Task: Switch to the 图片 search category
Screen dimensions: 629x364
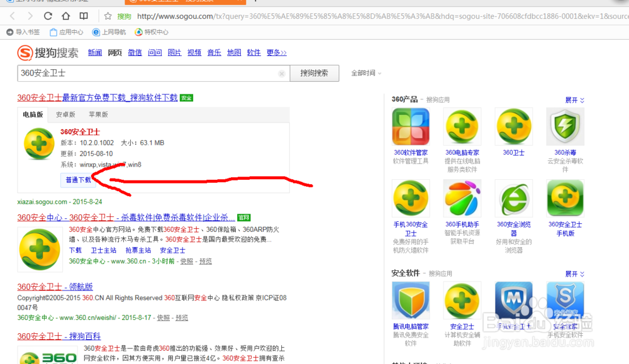Action: point(174,53)
